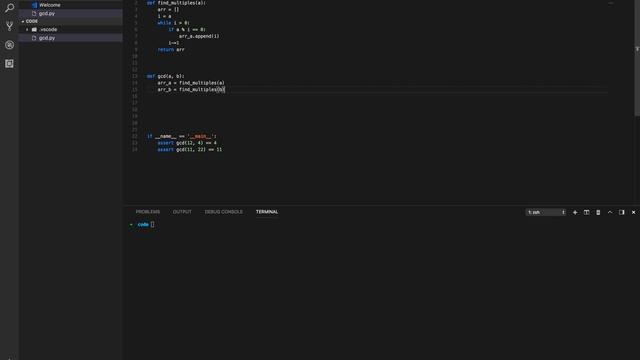Click 'arr_b = find_multiples(b)' line
Screen dimensions: 640x360
click(191, 89)
